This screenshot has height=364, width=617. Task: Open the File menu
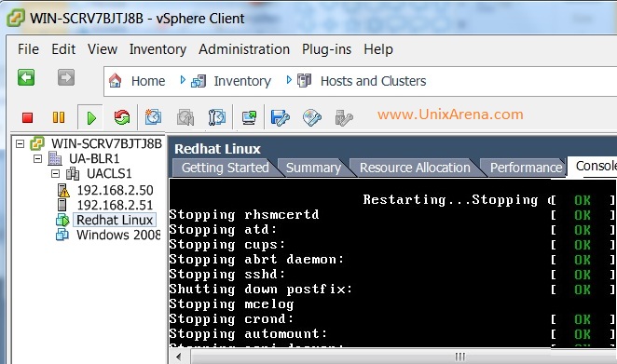point(28,49)
